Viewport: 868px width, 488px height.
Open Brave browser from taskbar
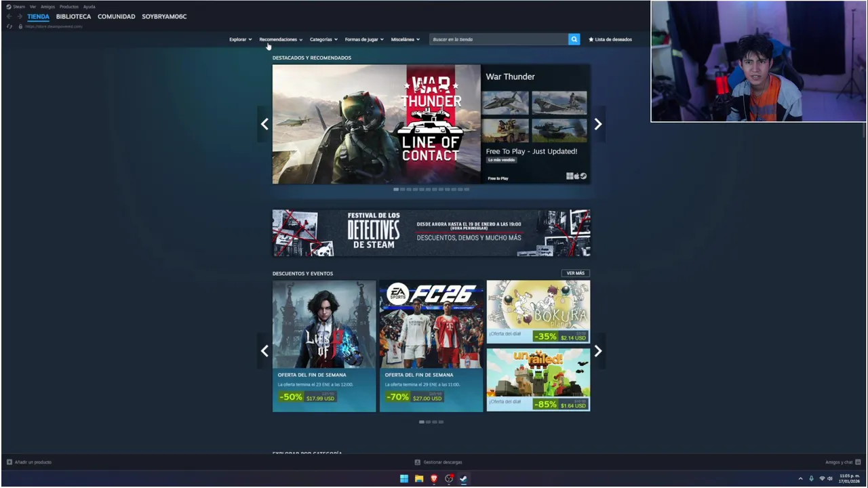[434, 479]
